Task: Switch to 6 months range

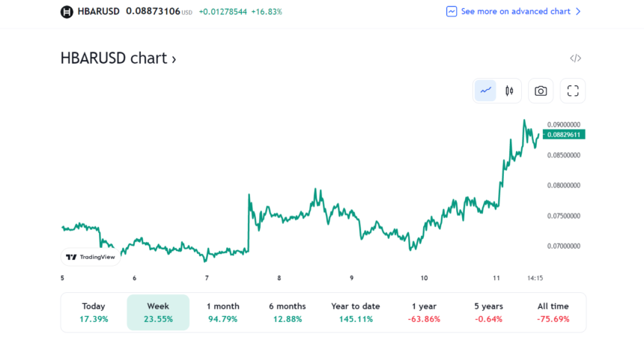Action: 287,312
